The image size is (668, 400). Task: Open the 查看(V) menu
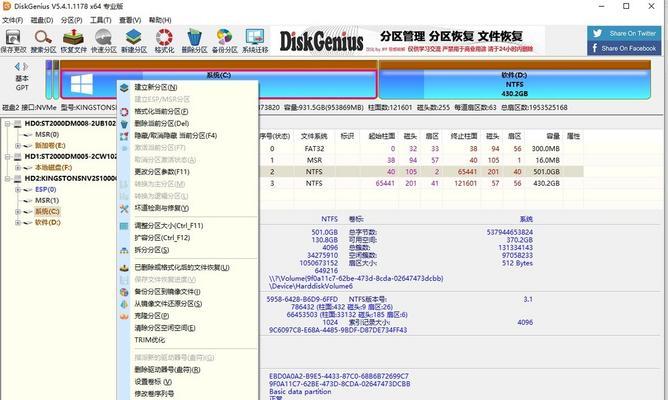130,20
